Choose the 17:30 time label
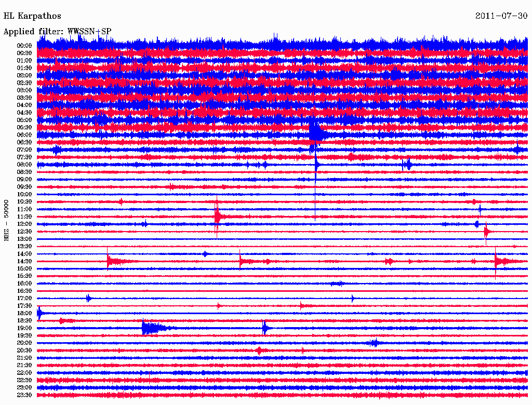 pyautogui.click(x=24, y=306)
